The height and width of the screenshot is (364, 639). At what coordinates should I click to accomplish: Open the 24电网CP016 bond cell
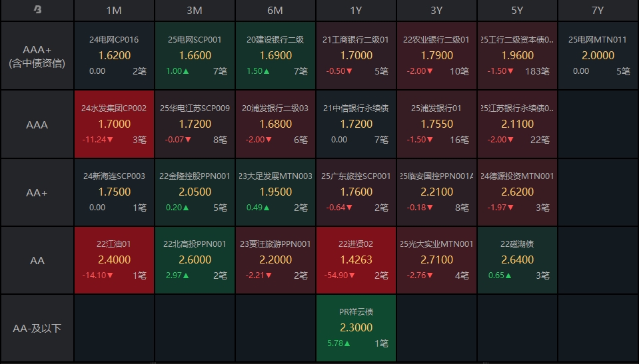(x=114, y=56)
